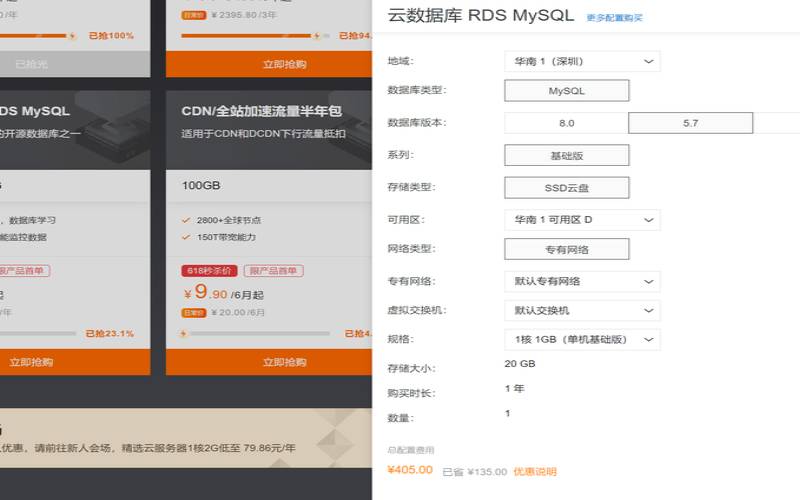800x500 pixels.
Task: Click the checkmark next to 2800+全球节点
Action: (x=186, y=220)
